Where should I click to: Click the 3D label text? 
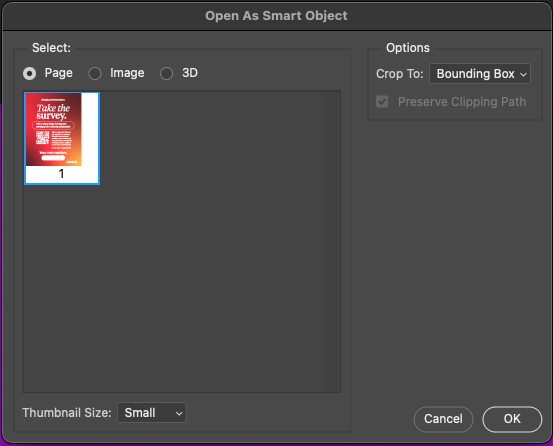coord(190,73)
